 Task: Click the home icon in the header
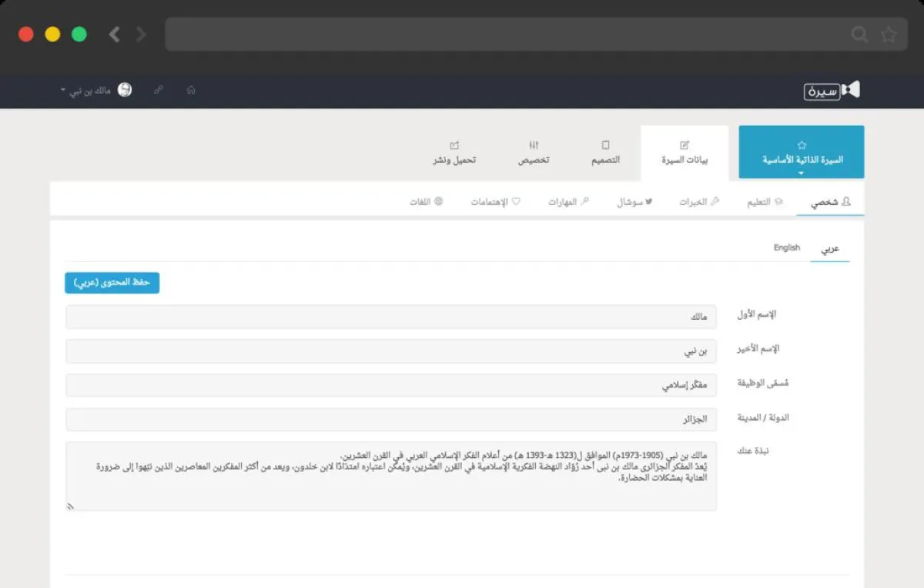191,90
